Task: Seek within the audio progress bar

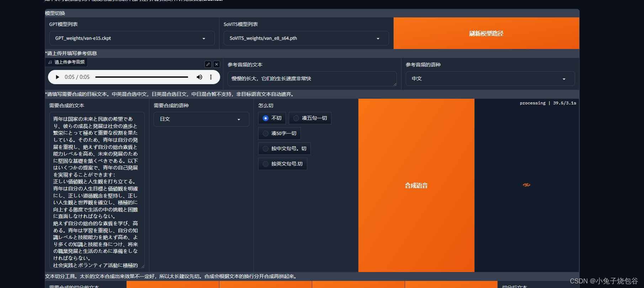Action: click(142, 77)
